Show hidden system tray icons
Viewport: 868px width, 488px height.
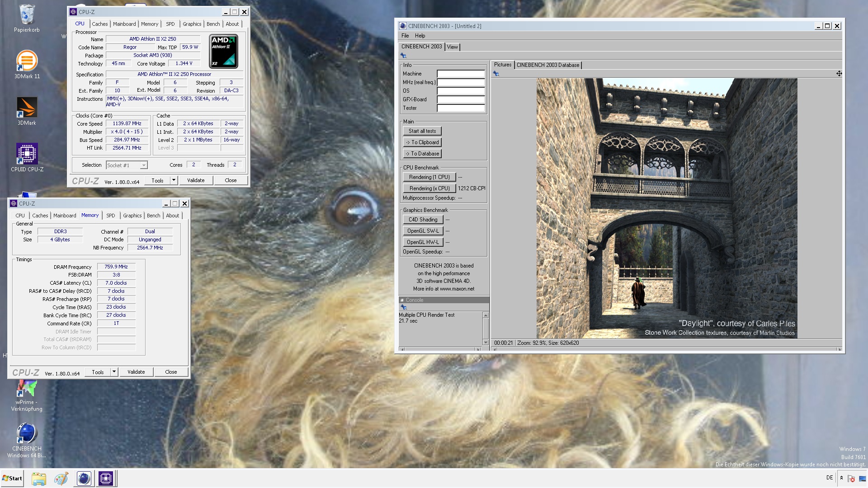841,478
